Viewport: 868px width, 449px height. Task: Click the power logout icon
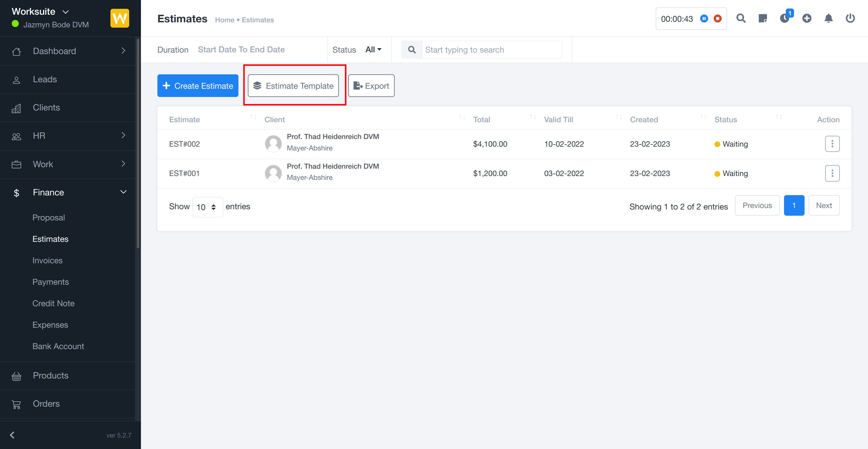[x=850, y=18]
